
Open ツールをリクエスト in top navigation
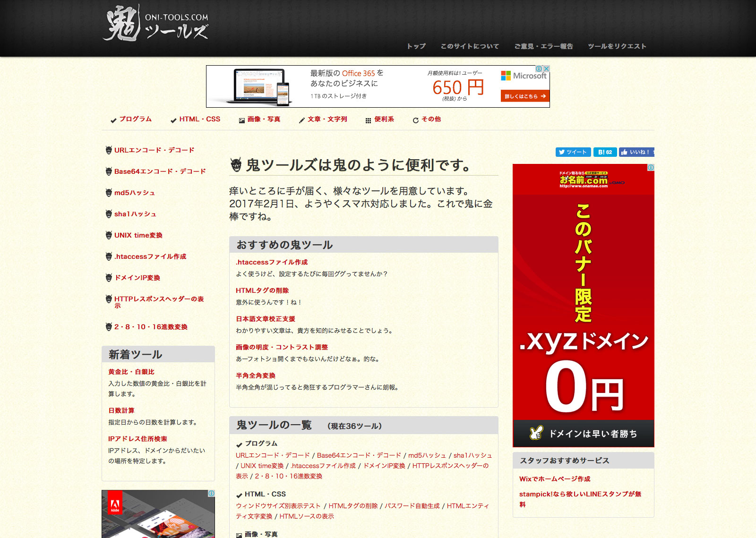pos(617,46)
